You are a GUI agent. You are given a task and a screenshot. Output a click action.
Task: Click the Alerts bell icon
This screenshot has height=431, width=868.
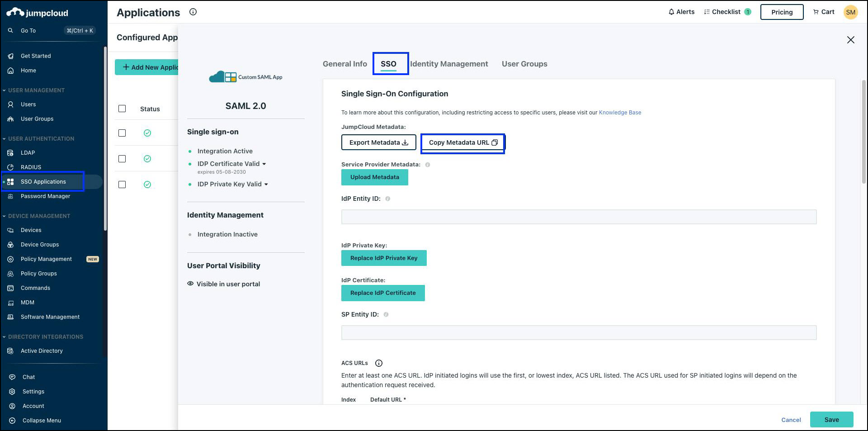(x=671, y=12)
